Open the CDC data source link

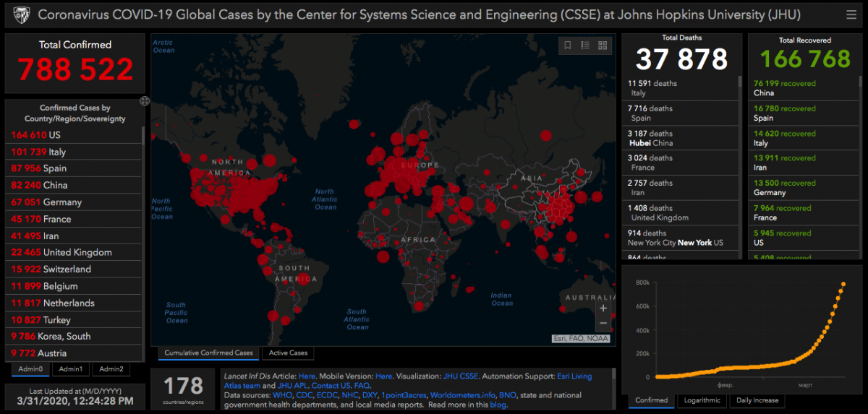tap(305, 395)
